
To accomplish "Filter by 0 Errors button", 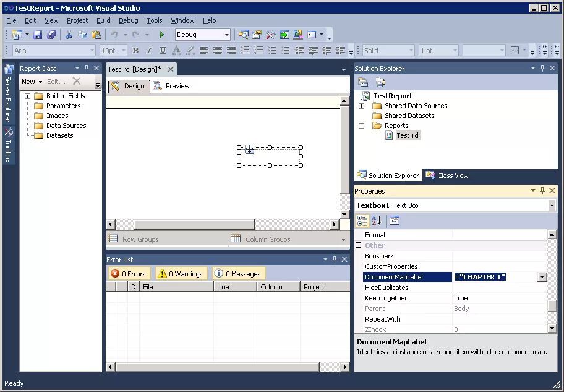I will pos(130,274).
